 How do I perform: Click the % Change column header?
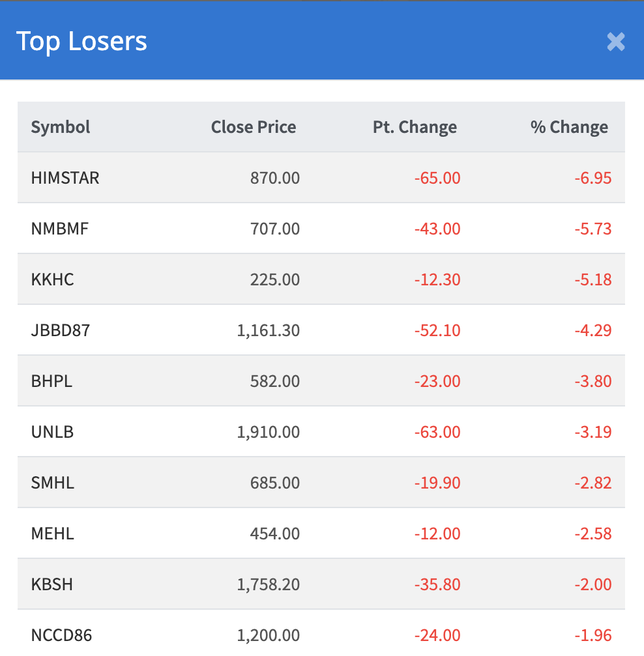[569, 127]
